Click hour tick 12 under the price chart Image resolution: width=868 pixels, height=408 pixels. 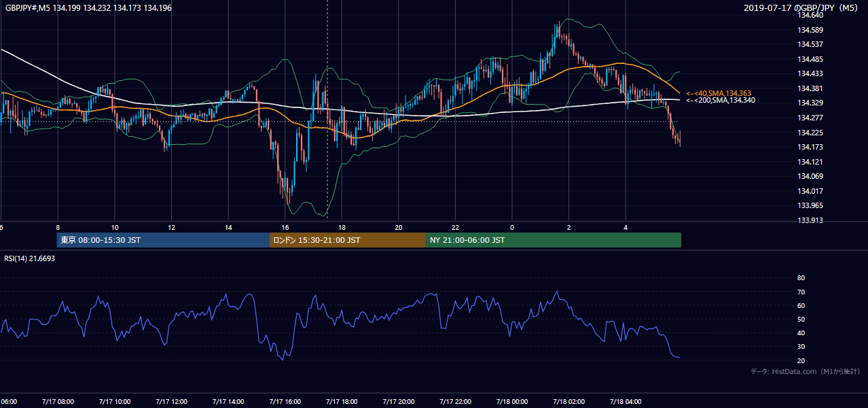(172, 227)
